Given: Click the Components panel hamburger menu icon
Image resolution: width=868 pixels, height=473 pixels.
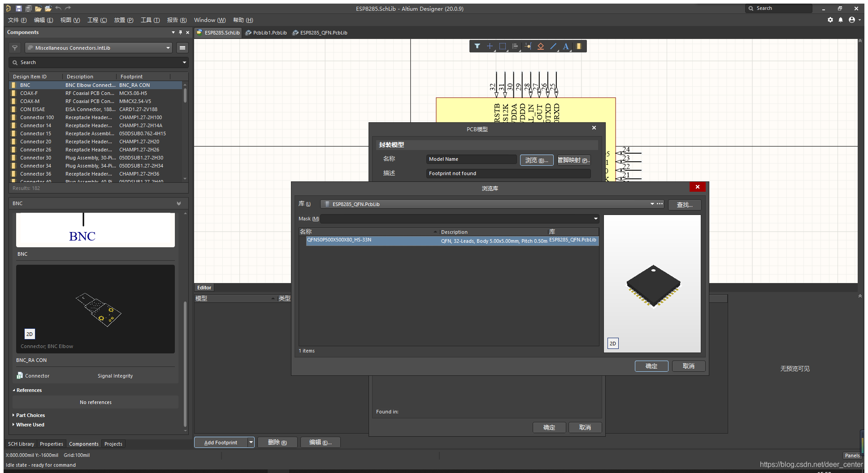Looking at the screenshot, I should click(x=182, y=48).
